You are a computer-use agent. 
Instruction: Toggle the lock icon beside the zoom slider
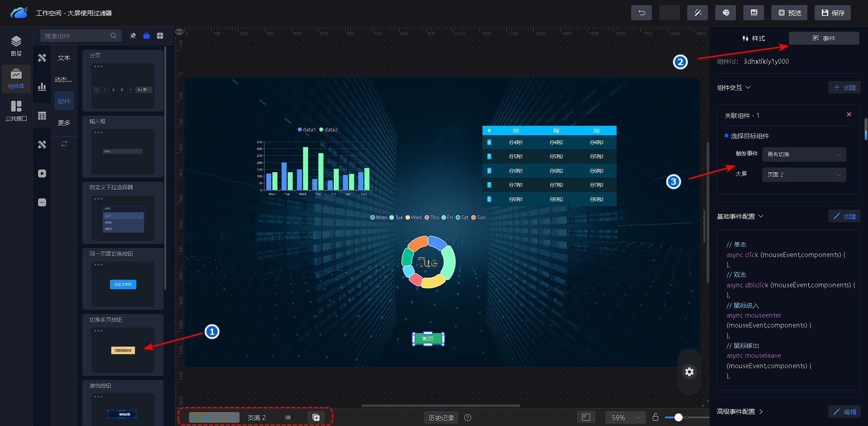655,417
